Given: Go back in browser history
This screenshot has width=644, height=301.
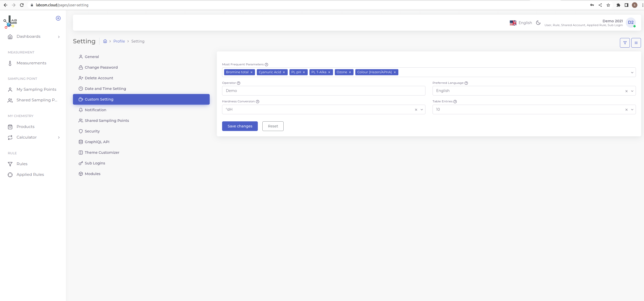Looking at the screenshot, I should point(6,5).
